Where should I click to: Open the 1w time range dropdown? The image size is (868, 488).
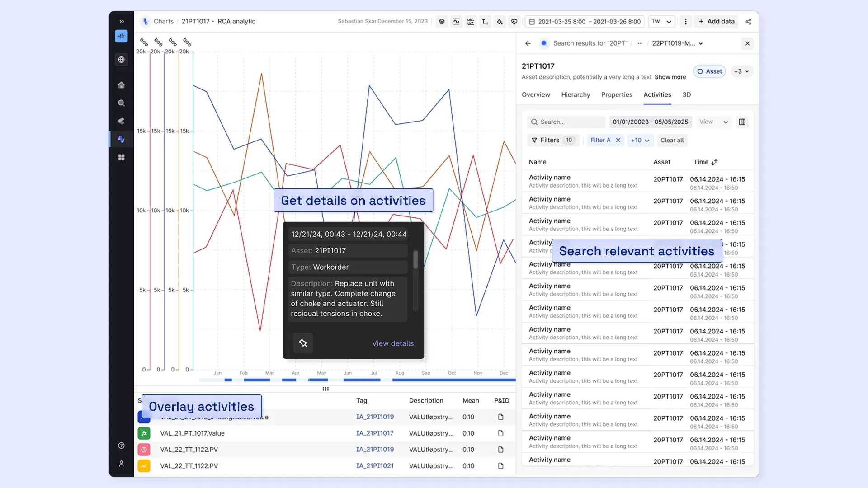(661, 22)
